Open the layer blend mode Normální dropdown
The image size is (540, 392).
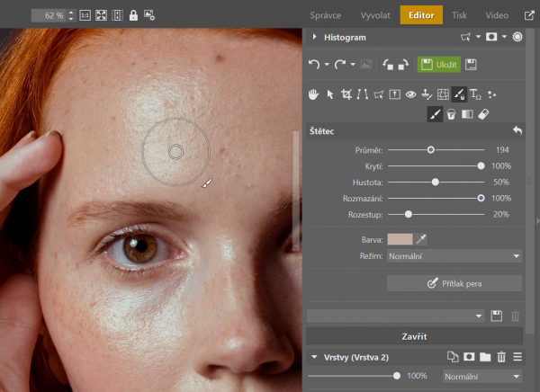coord(482,377)
